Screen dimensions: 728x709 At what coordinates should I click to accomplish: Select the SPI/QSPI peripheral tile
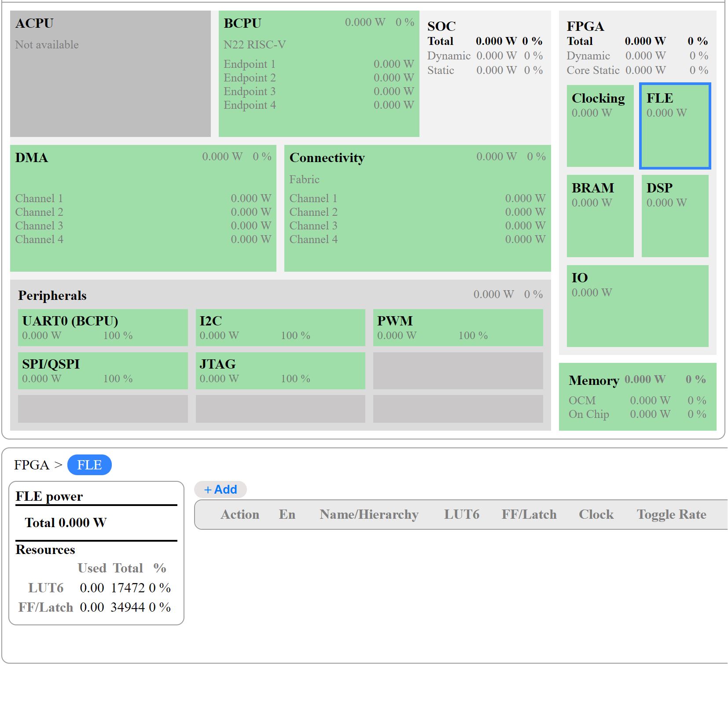point(103,371)
